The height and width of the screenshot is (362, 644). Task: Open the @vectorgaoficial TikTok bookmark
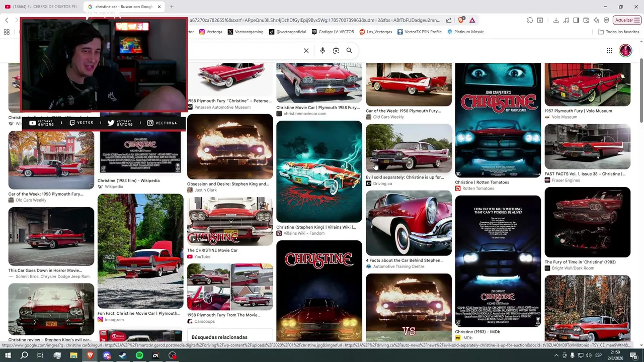click(x=287, y=32)
